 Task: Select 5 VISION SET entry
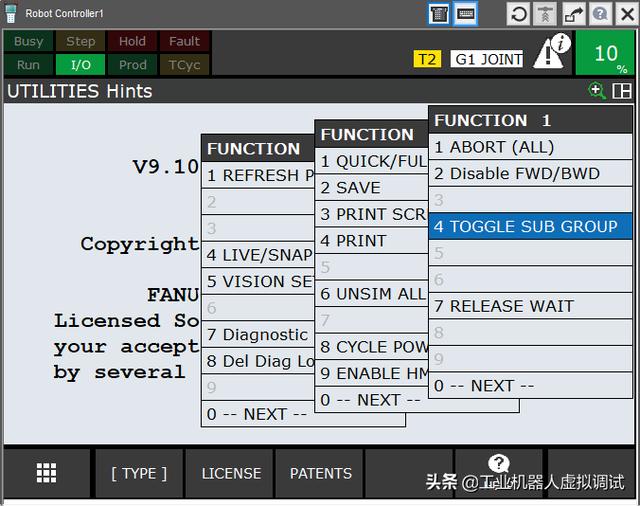258,282
